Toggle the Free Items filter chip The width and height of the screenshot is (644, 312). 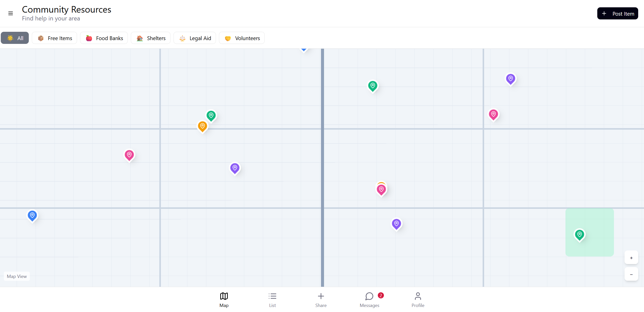click(55, 38)
